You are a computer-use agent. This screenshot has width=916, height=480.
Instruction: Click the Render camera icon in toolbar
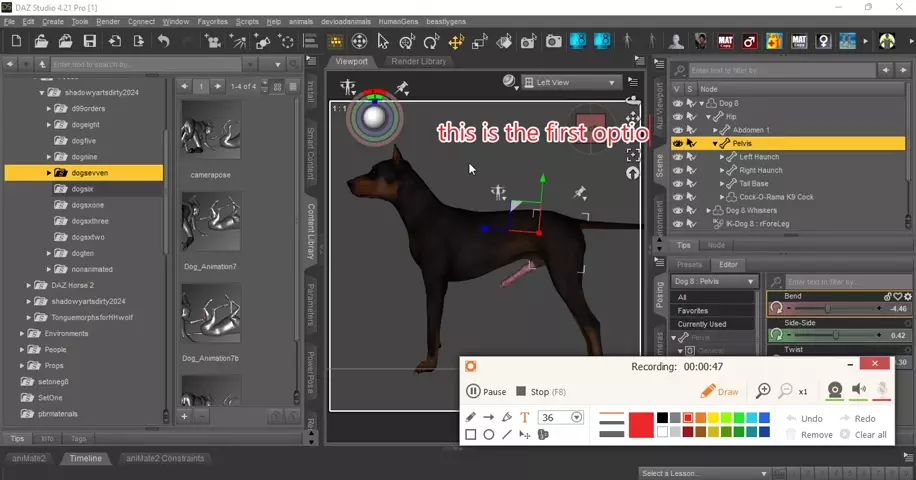(554, 42)
